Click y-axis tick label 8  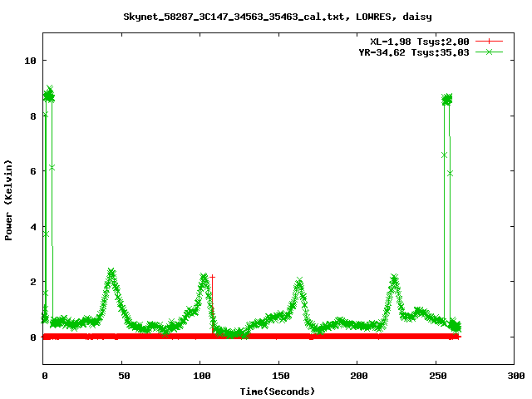coord(33,116)
